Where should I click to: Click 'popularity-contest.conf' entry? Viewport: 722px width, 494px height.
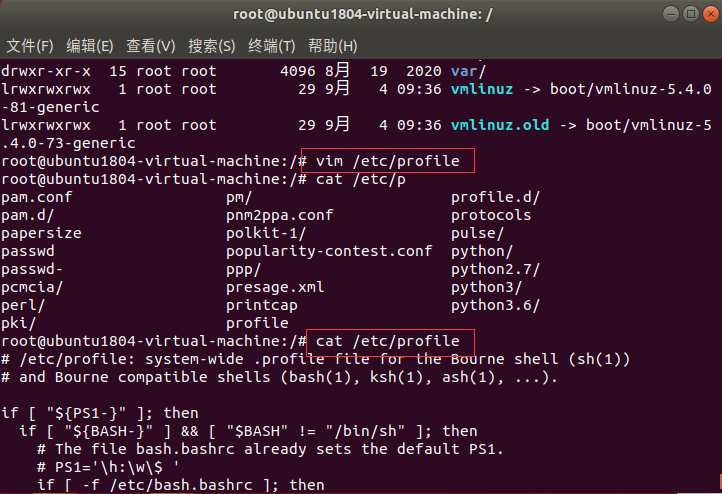click(329, 251)
